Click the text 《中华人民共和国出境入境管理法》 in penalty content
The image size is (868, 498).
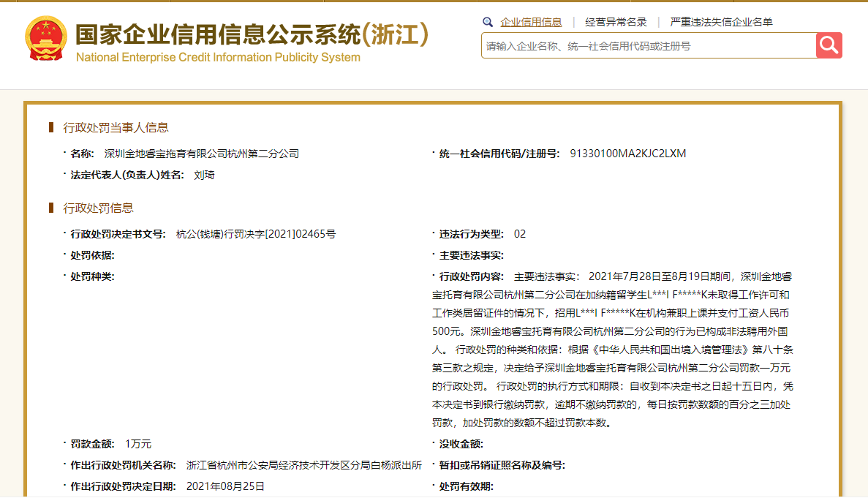[670, 350]
